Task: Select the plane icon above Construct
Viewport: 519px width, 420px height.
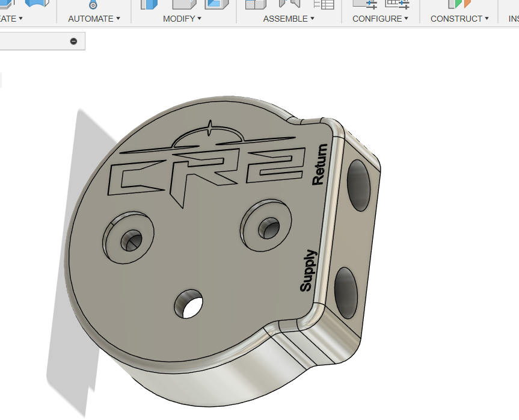Action: coord(459,4)
